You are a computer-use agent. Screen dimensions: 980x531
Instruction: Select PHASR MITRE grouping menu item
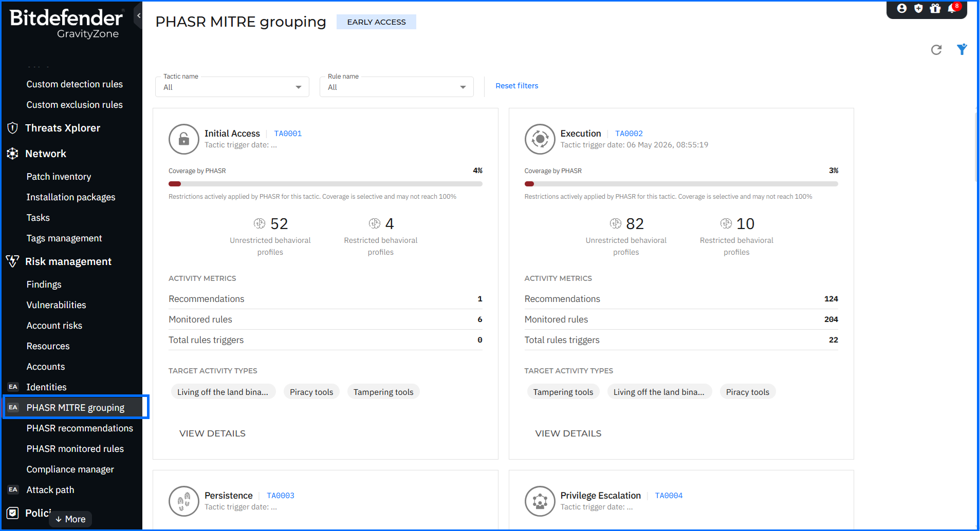pos(76,407)
